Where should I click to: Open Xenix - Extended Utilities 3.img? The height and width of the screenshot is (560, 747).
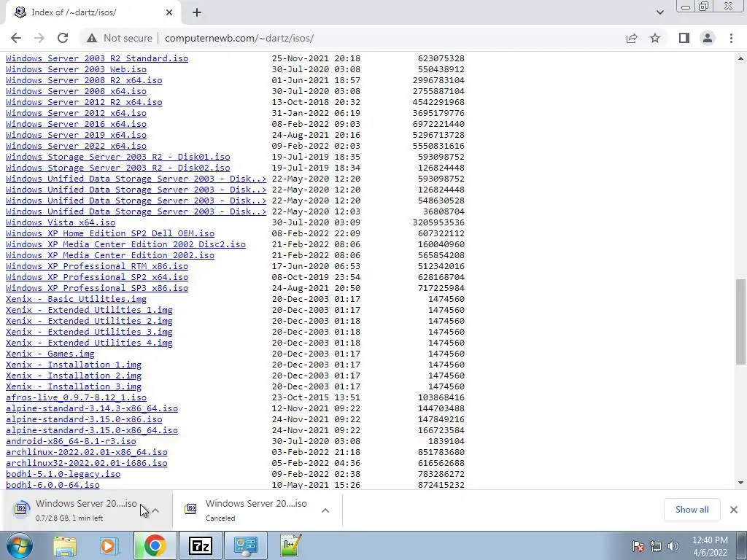click(89, 332)
